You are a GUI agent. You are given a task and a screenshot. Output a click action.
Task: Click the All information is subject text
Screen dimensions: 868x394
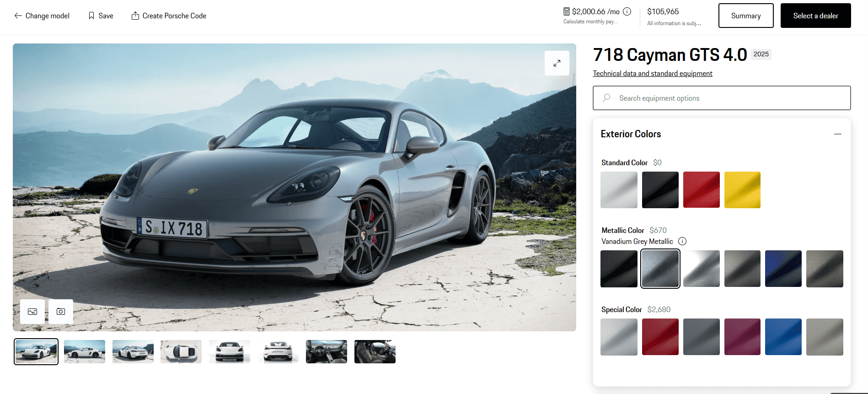(x=674, y=23)
